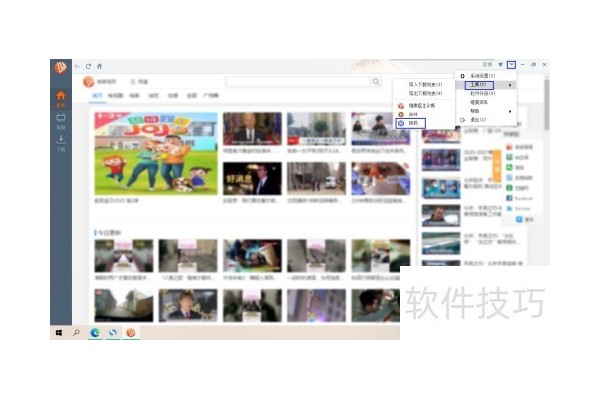
Task: Switch to the movies navigation tab
Action: coord(134,95)
